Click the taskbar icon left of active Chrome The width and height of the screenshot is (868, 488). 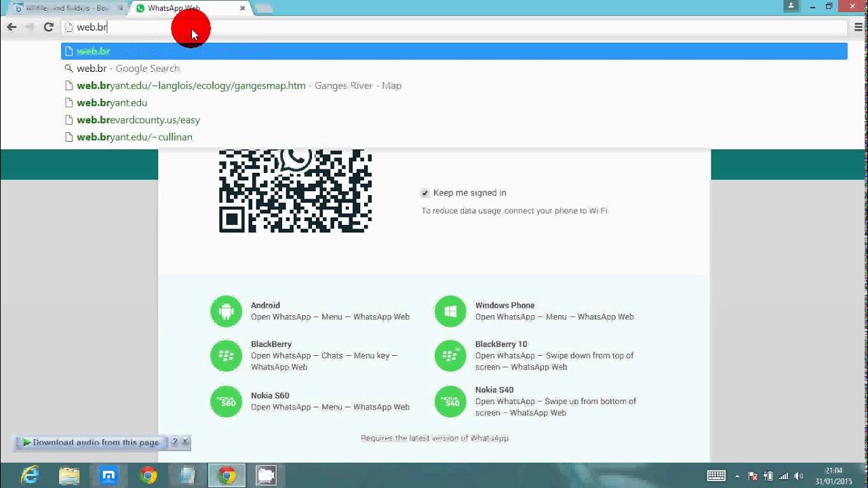(187, 476)
